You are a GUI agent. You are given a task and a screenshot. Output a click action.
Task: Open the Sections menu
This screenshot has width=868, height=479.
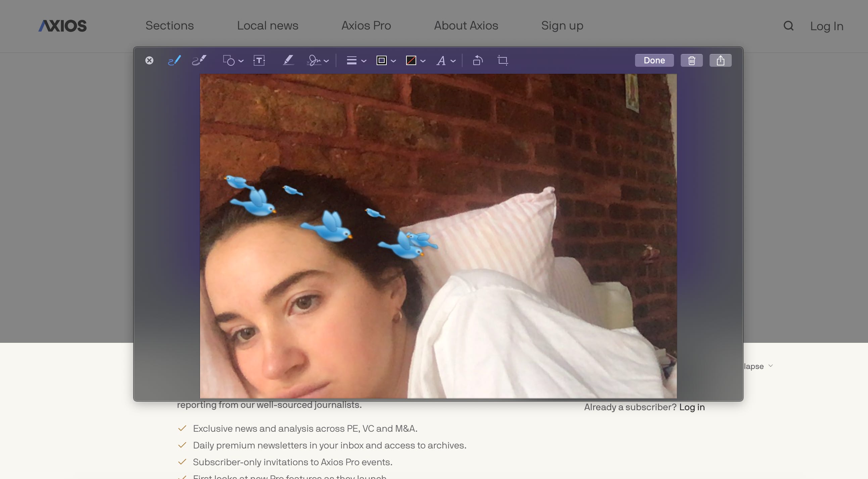tap(170, 25)
